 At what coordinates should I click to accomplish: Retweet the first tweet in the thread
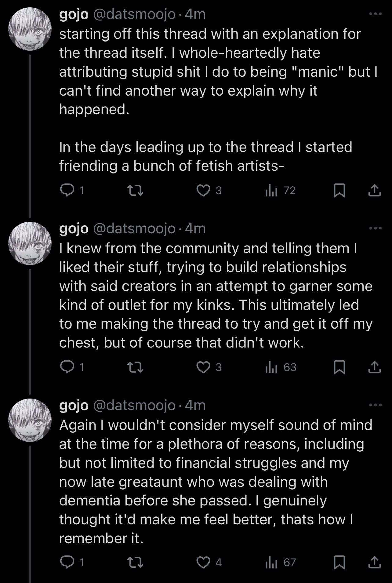tap(135, 191)
